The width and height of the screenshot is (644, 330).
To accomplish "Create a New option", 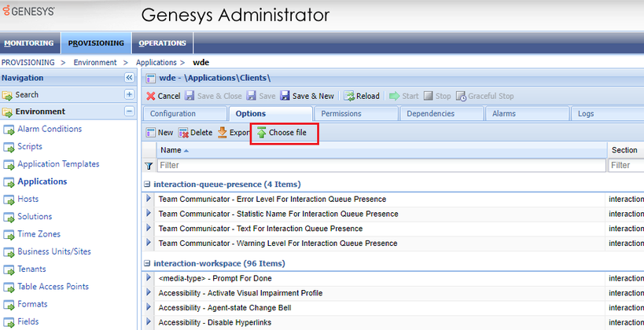I will (160, 133).
